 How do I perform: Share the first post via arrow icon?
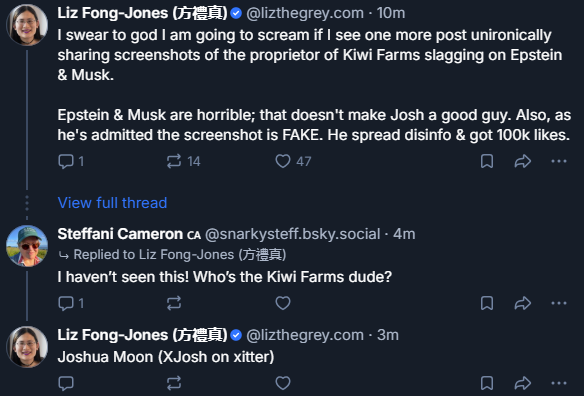coord(523,161)
